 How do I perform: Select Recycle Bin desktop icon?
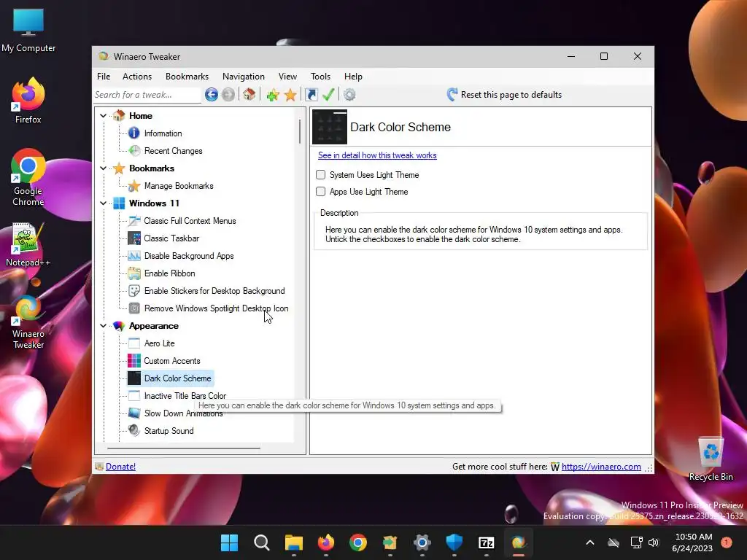click(x=711, y=459)
